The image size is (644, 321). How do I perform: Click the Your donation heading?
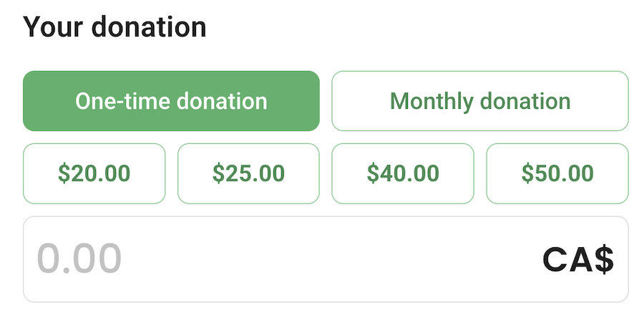(114, 27)
